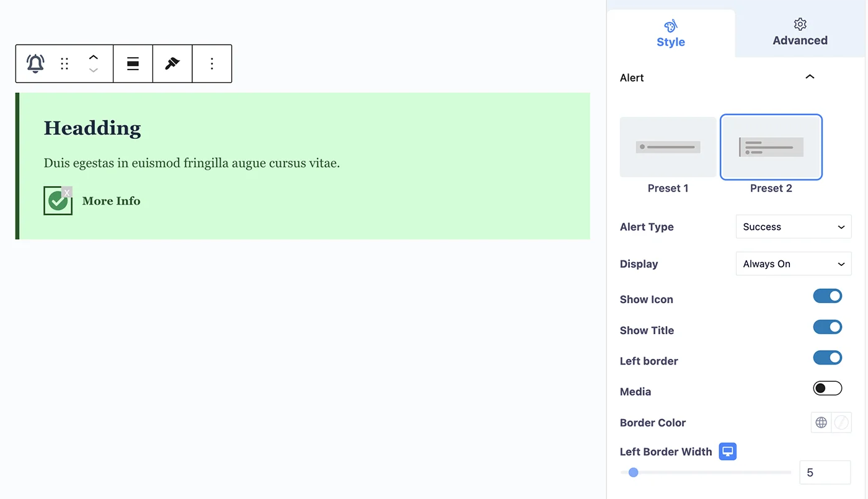Click the Style tab palette icon
The width and height of the screenshot is (868, 499).
(671, 25)
